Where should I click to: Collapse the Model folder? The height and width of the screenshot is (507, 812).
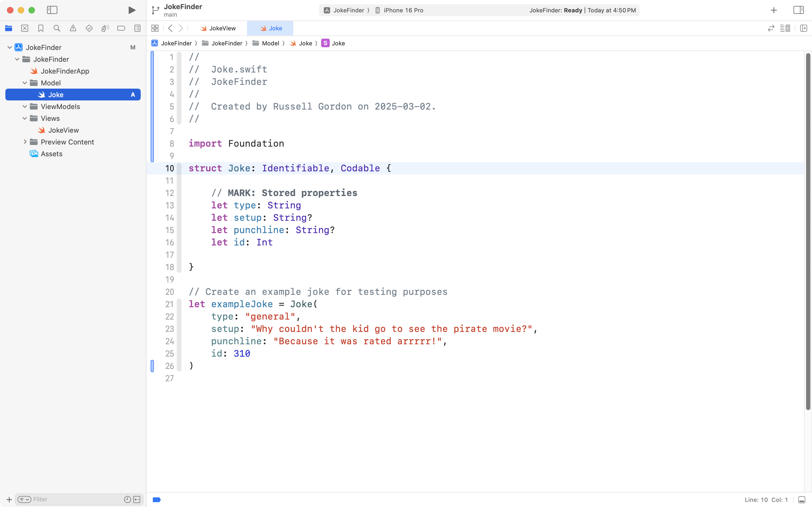pyautogui.click(x=24, y=83)
